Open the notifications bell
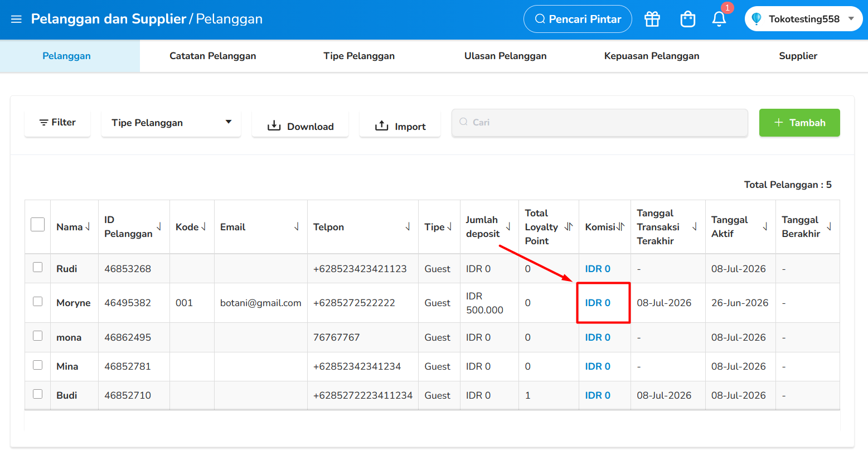The image size is (868, 455). tap(719, 19)
